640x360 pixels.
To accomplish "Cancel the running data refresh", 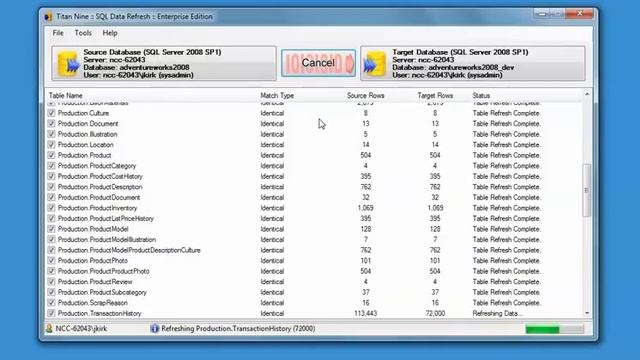I will pos(318,63).
